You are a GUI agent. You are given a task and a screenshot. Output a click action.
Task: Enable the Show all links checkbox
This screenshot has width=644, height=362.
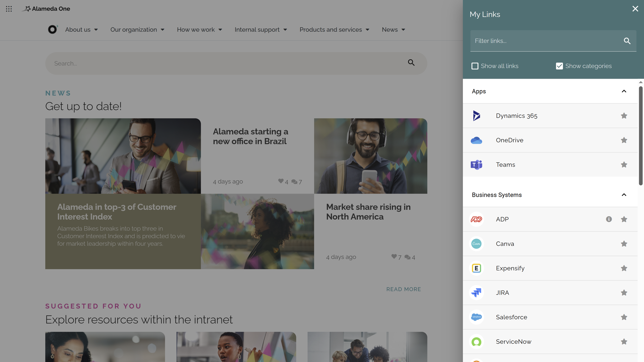[475, 66]
